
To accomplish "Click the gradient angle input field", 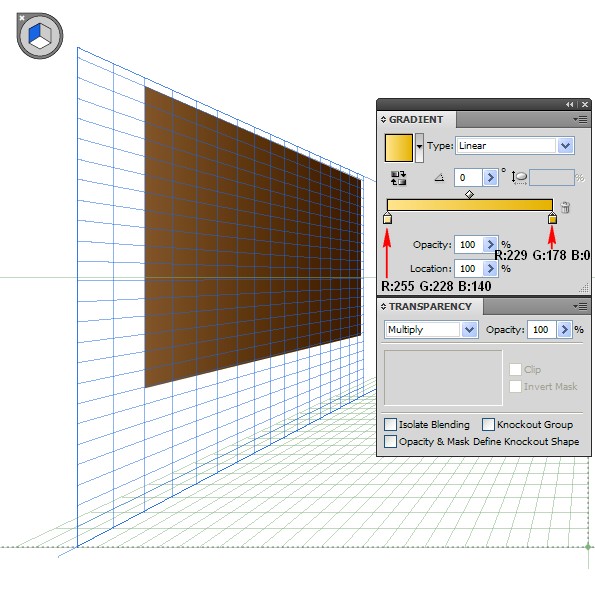I will [468, 178].
